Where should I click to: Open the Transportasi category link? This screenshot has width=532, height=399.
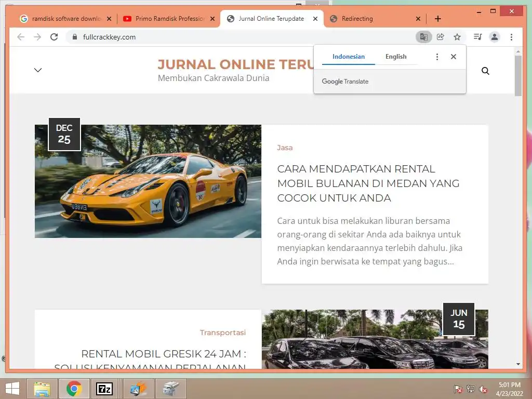(x=222, y=332)
